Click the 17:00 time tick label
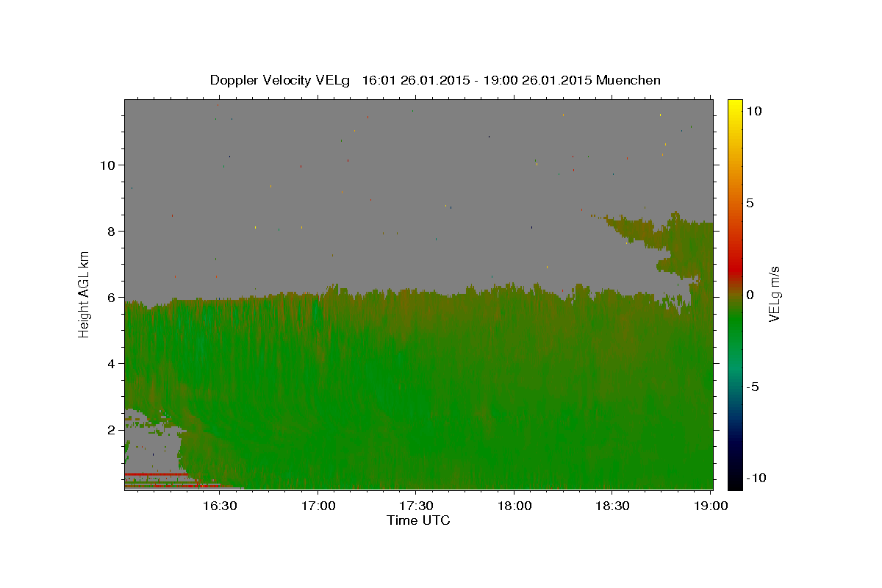This screenshot has height=588, width=882. point(318,506)
